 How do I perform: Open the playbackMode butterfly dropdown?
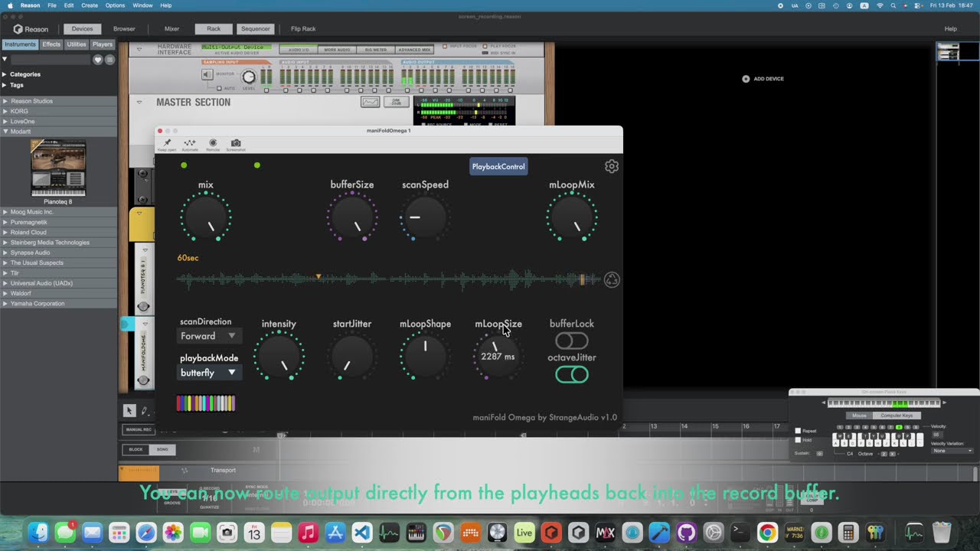click(209, 373)
